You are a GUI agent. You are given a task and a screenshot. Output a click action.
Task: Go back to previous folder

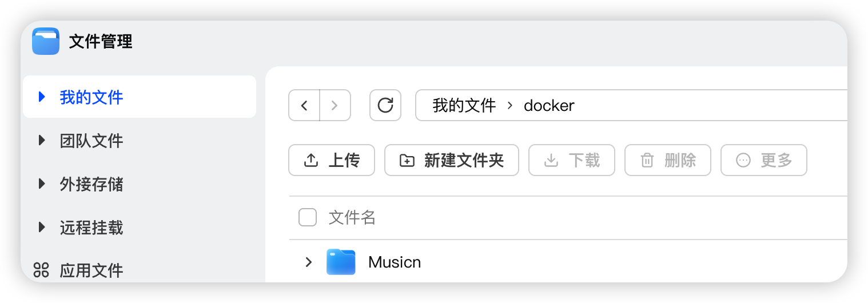point(304,105)
